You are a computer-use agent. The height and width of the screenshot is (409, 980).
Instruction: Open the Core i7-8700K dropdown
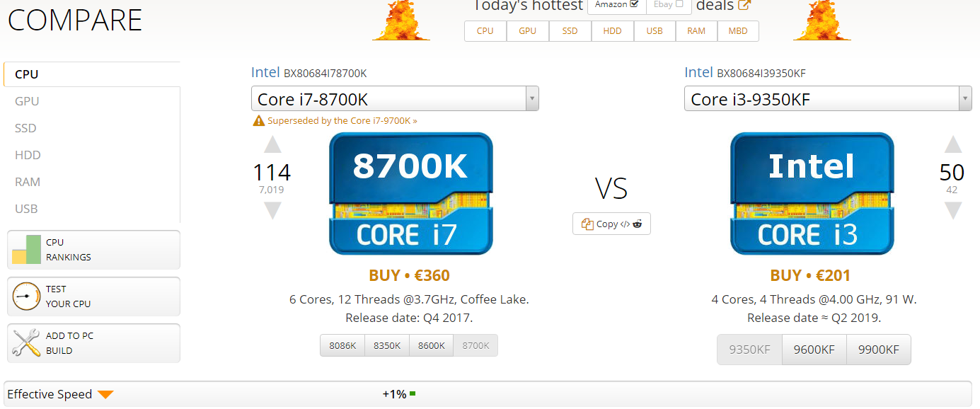point(395,99)
